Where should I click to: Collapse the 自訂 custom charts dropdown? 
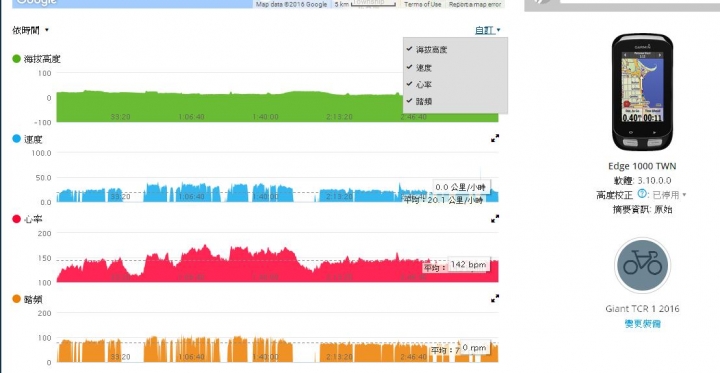tap(488, 30)
